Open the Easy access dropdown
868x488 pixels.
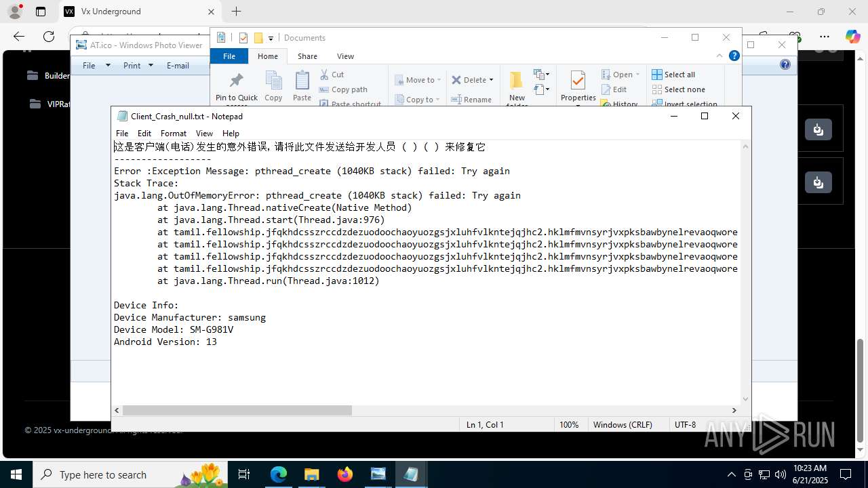(541, 89)
